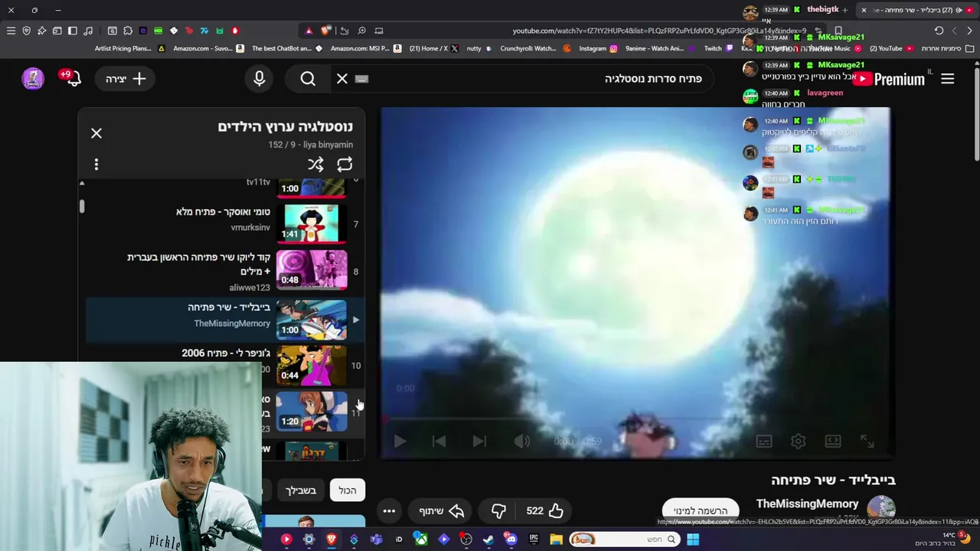Screen dimensions: 980x551
Task: Open TheMissingMemory channel avatar
Action: pos(881,507)
